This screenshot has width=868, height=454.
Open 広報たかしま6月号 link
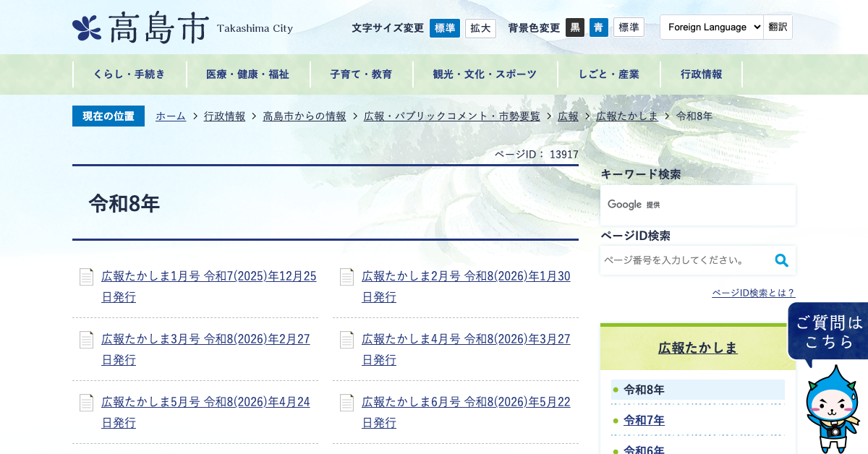(x=467, y=412)
